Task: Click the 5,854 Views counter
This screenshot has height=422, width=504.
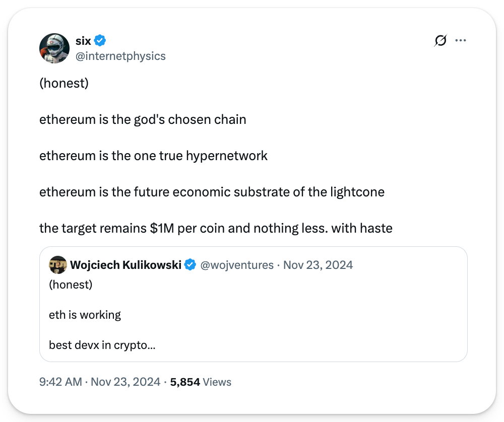Action: point(201,382)
